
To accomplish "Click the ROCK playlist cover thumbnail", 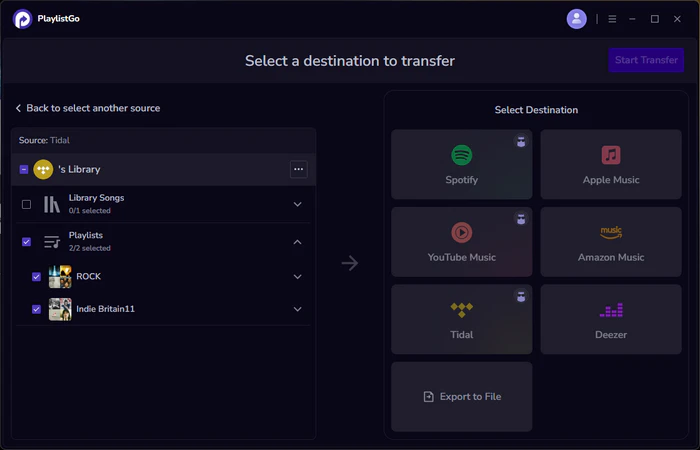I will (60, 277).
